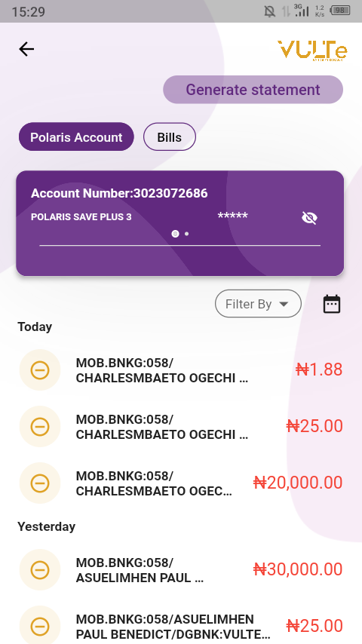Tap the Generate statement button
362x644 pixels.
[253, 90]
